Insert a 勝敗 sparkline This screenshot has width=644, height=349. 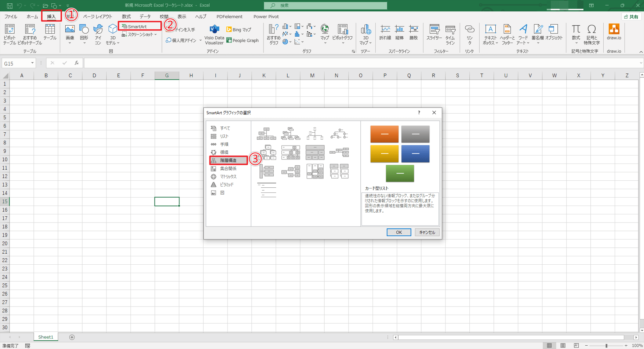(414, 32)
